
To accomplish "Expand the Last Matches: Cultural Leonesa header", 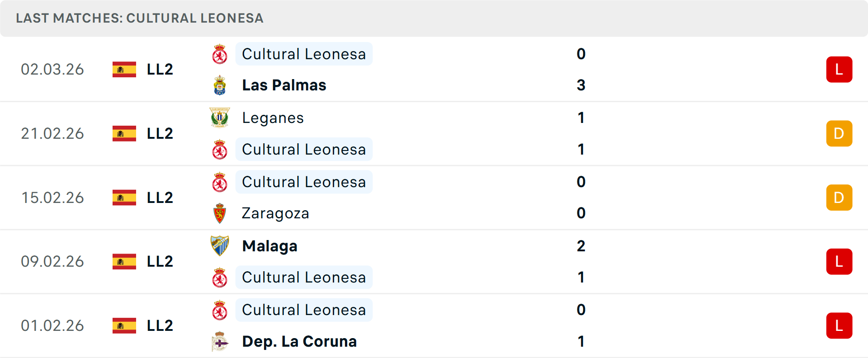I will [140, 19].
